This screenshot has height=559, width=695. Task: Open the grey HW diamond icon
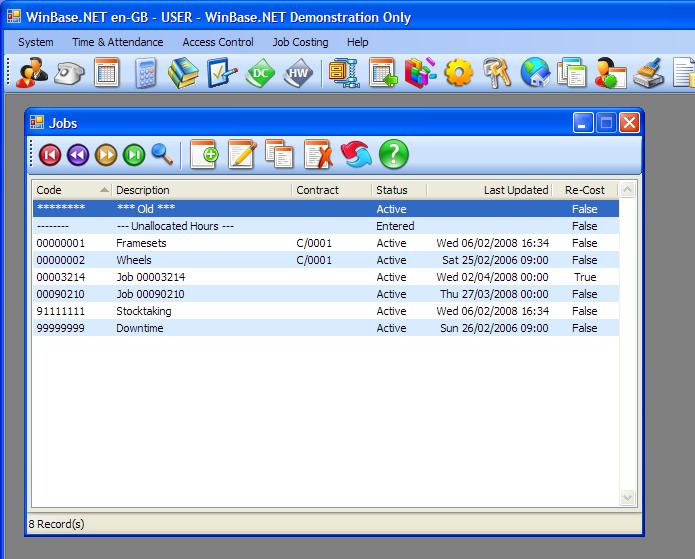pos(298,73)
